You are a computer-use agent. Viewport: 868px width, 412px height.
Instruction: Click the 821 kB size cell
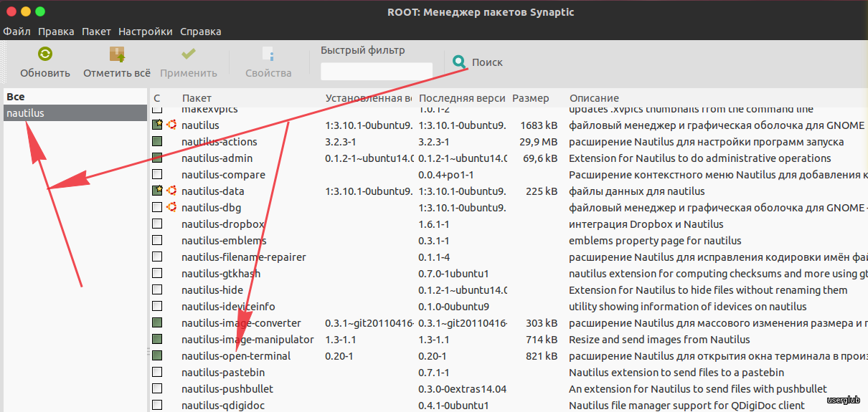coord(542,356)
